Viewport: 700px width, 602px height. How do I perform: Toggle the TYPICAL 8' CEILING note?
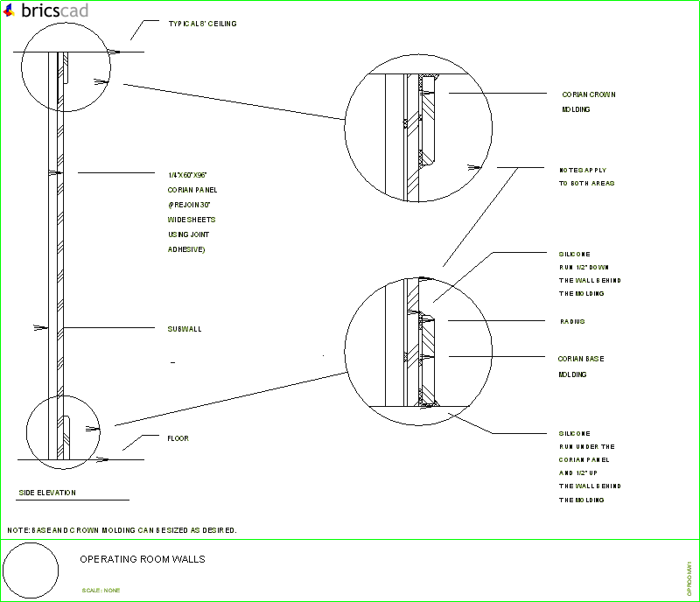200,24
